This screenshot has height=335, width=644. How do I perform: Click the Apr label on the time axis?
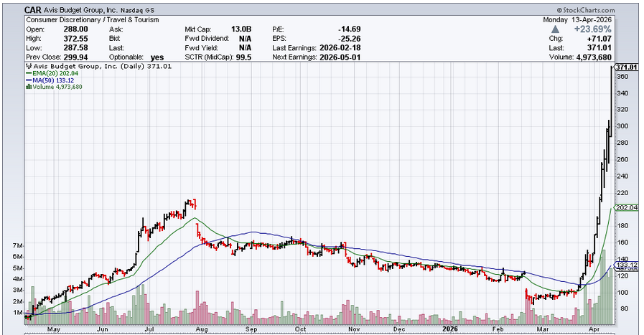pos(594,329)
